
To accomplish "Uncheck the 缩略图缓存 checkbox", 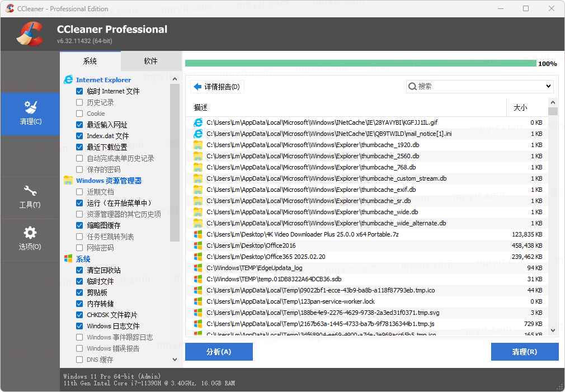I will (x=79, y=225).
